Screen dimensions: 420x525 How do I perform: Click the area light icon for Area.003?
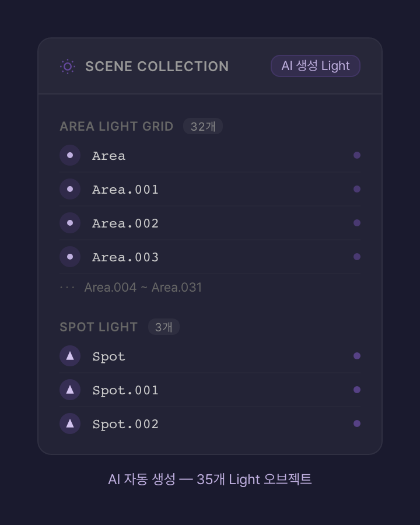70,257
